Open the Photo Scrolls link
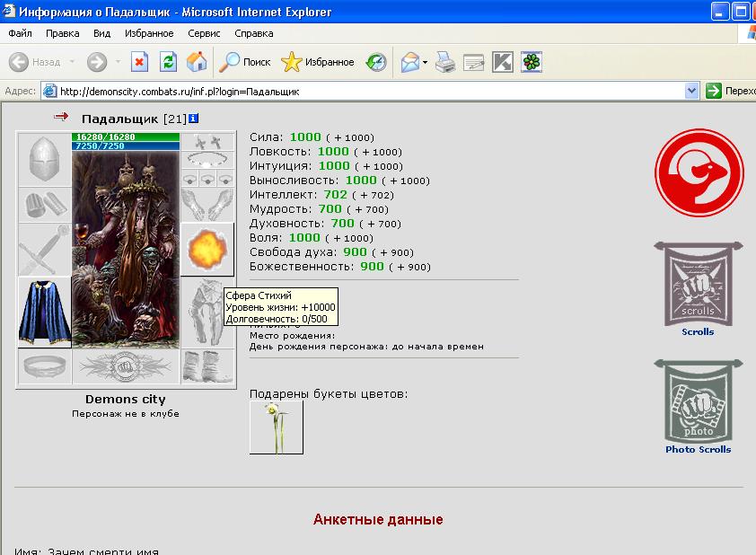The width and height of the screenshot is (756, 555). [698, 449]
